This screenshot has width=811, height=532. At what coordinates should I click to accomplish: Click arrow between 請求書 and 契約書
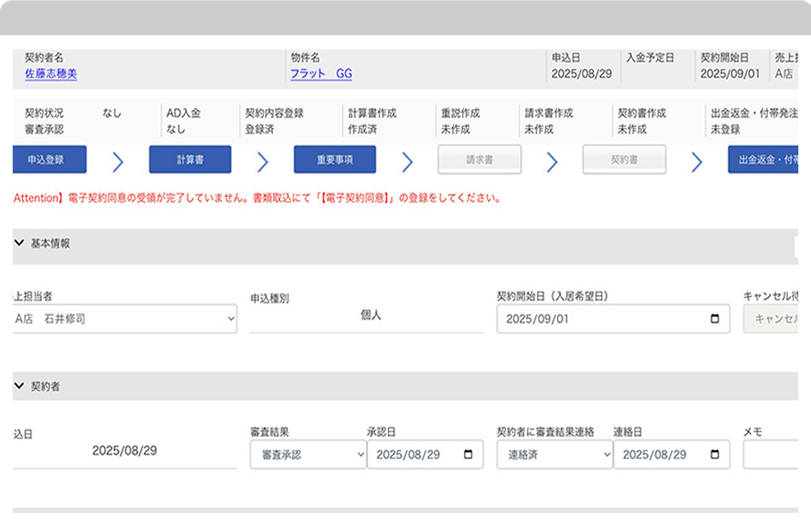tap(552, 162)
